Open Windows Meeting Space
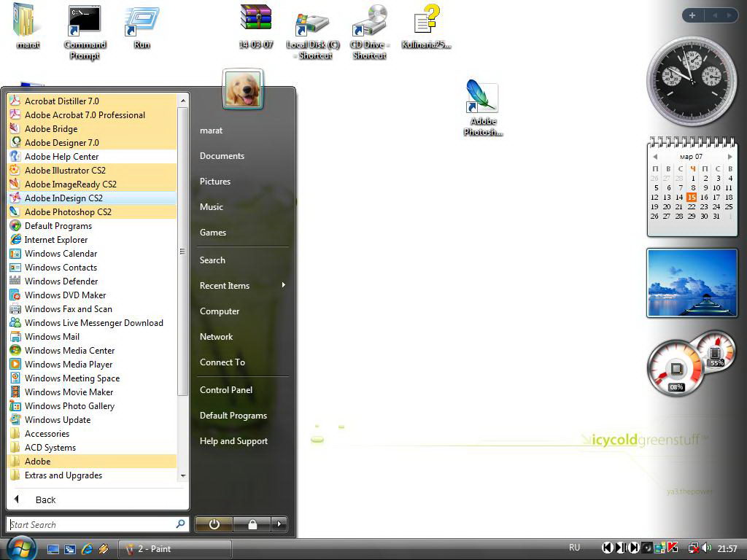The height and width of the screenshot is (560, 747). 93,378
